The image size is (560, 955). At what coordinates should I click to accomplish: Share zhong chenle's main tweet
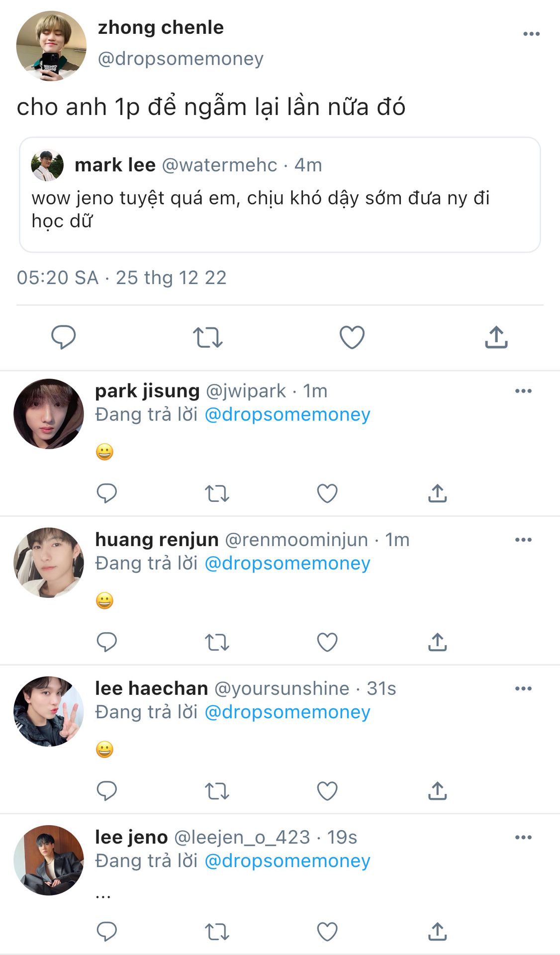(496, 337)
